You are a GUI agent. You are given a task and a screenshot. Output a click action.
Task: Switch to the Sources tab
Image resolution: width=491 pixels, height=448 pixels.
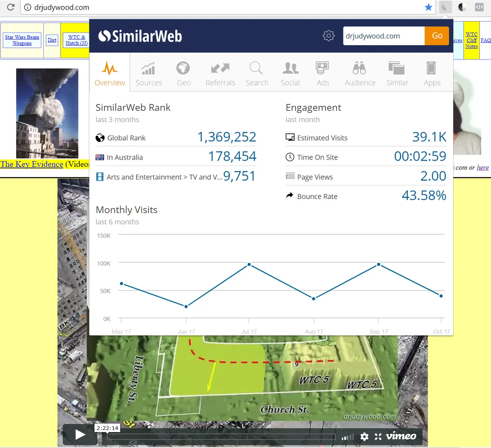149,73
